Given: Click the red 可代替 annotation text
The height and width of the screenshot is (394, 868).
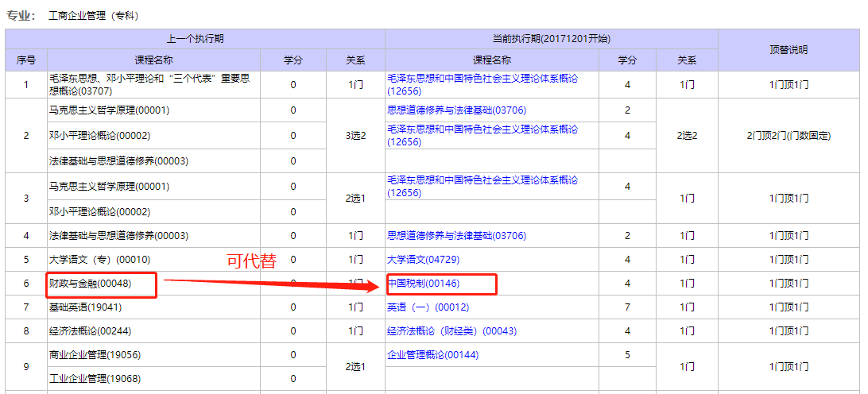Looking at the screenshot, I should (252, 262).
